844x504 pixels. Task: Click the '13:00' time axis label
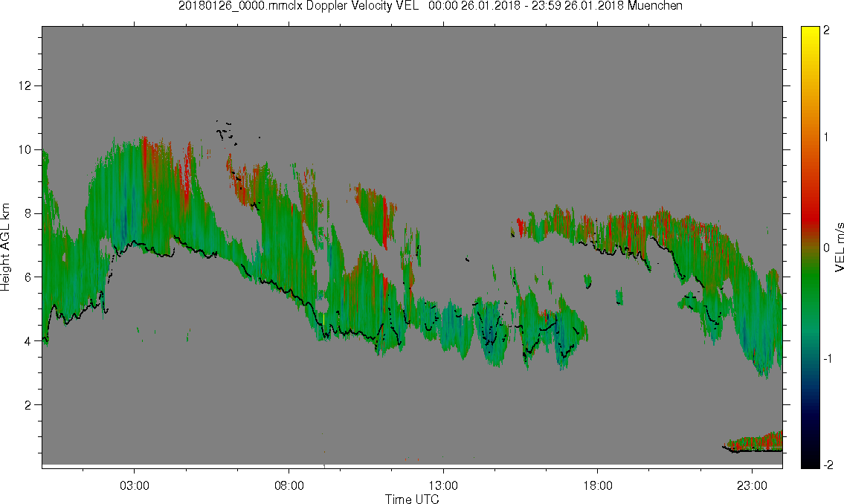tap(443, 485)
